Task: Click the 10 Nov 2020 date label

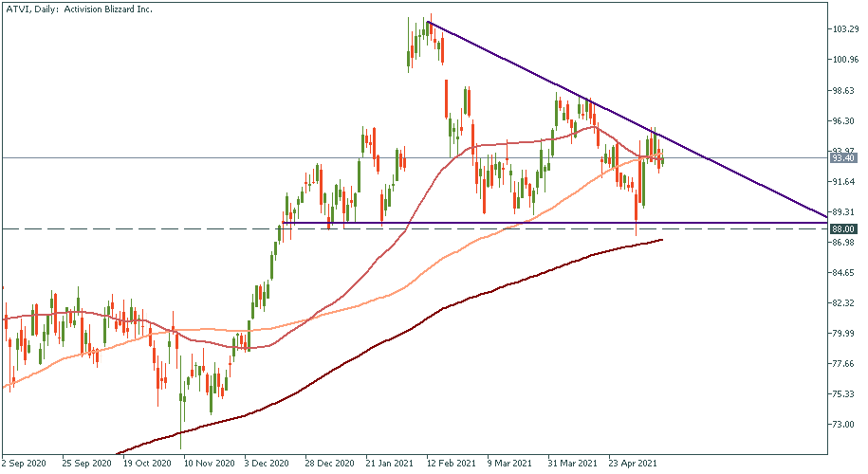Action: (209, 464)
